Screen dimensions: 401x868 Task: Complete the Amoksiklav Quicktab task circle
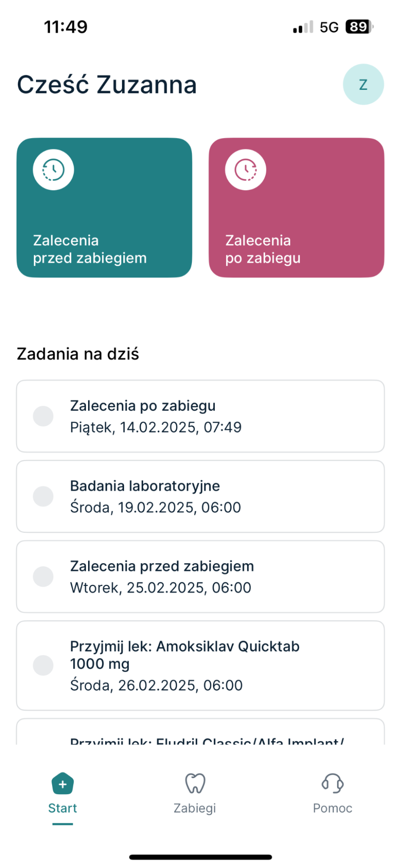[43, 665]
